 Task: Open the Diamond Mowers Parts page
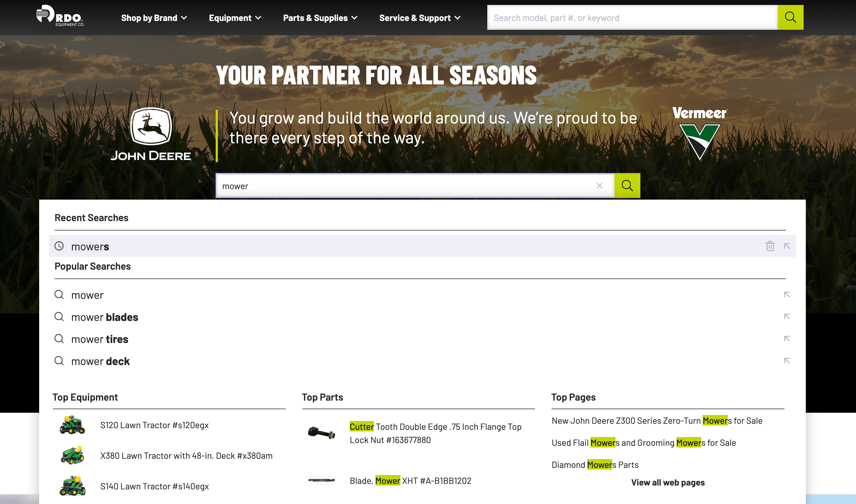click(x=595, y=465)
